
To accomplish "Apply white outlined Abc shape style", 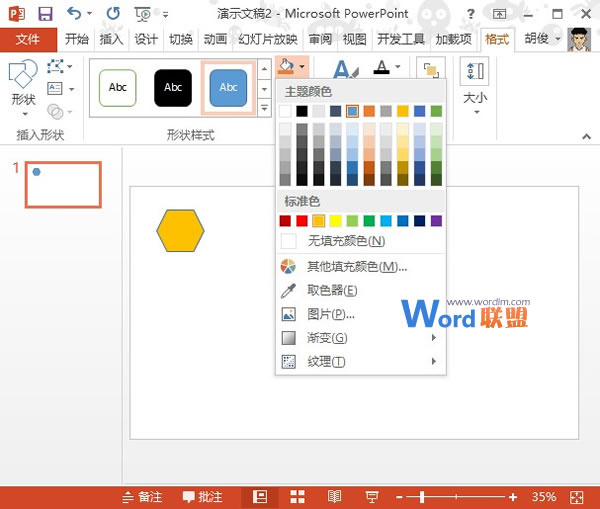I will 117,88.
